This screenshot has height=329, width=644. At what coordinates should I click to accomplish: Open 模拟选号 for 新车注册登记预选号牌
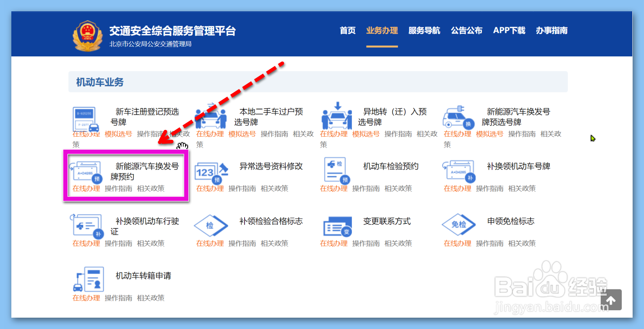118,134
